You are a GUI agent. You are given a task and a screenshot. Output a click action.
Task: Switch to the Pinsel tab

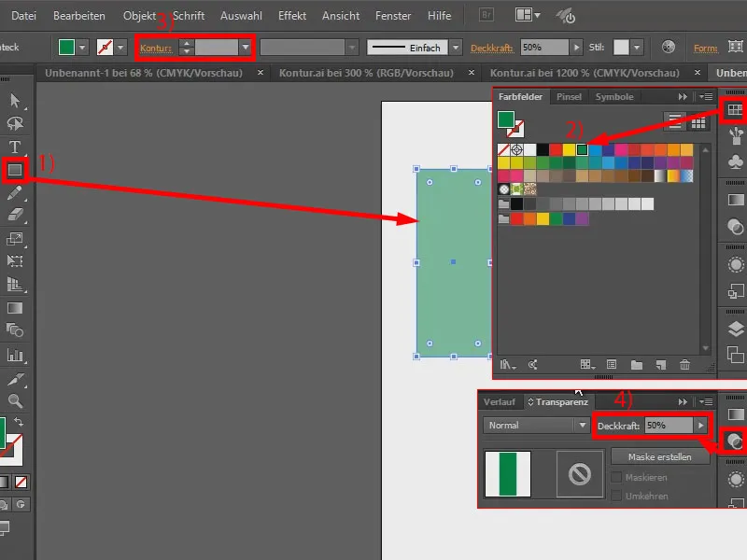pyautogui.click(x=569, y=97)
